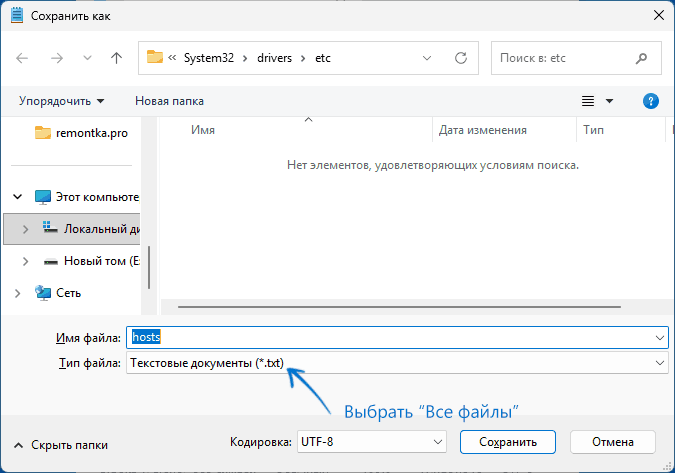Image resolution: width=675 pixels, height=473 pixels.
Task: Go back with the left arrow
Action: (x=22, y=58)
